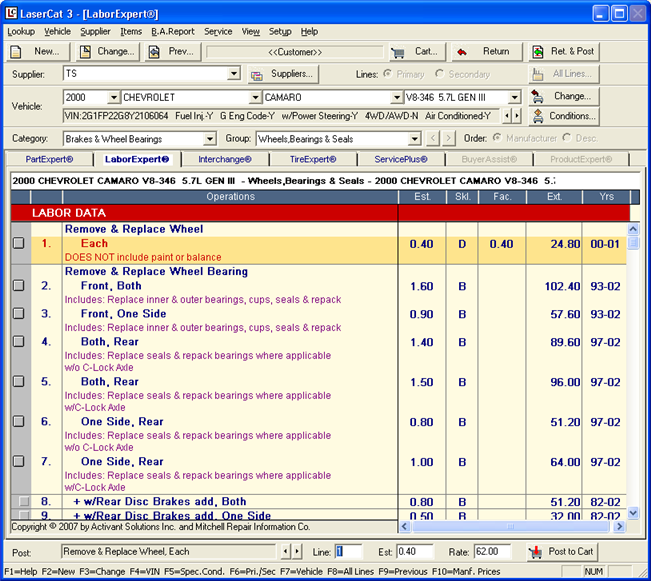
Task: Click the horizontal scrollbar under the labor table
Action: point(510,526)
